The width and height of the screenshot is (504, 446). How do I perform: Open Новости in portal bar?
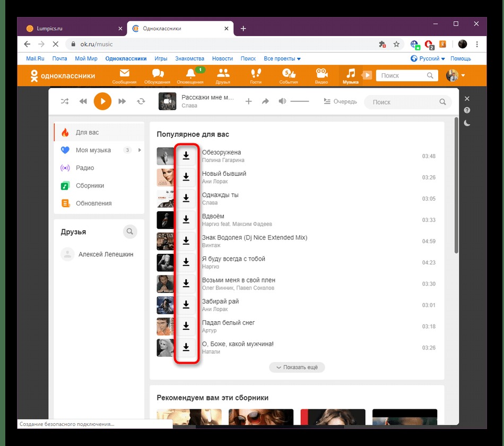click(x=222, y=58)
